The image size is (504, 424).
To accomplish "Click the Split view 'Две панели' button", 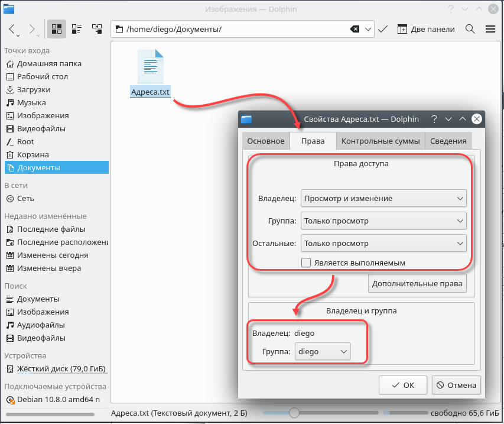I will pyautogui.click(x=425, y=29).
